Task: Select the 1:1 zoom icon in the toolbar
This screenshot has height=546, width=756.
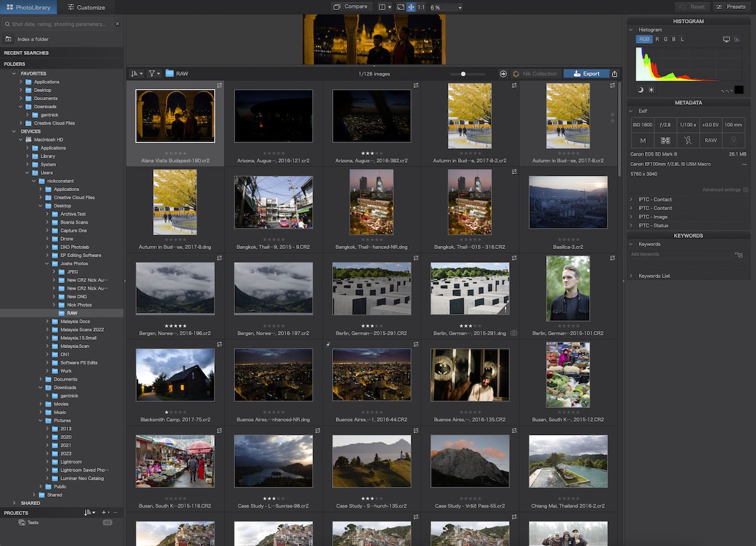Action: [x=421, y=7]
